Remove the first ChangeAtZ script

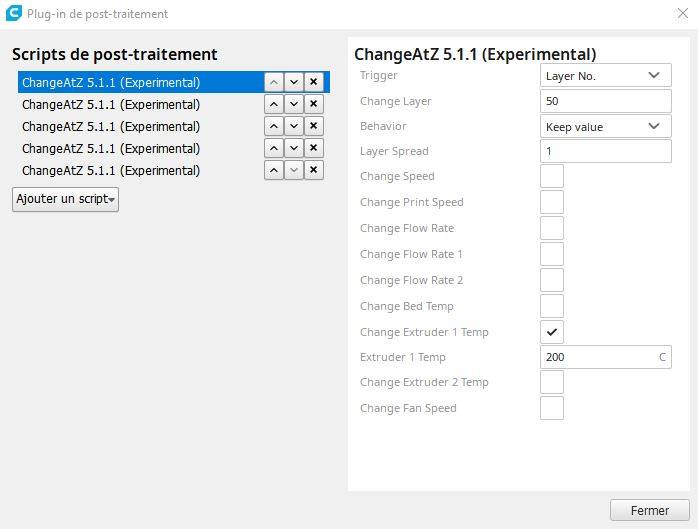314,82
